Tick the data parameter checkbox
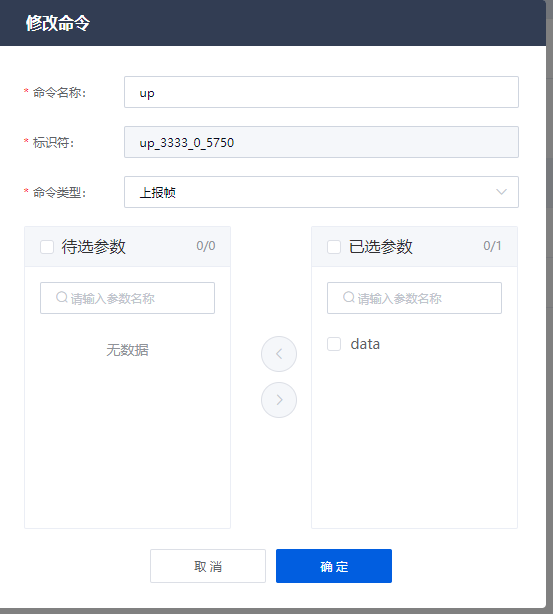The image size is (553, 614). point(334,344)
